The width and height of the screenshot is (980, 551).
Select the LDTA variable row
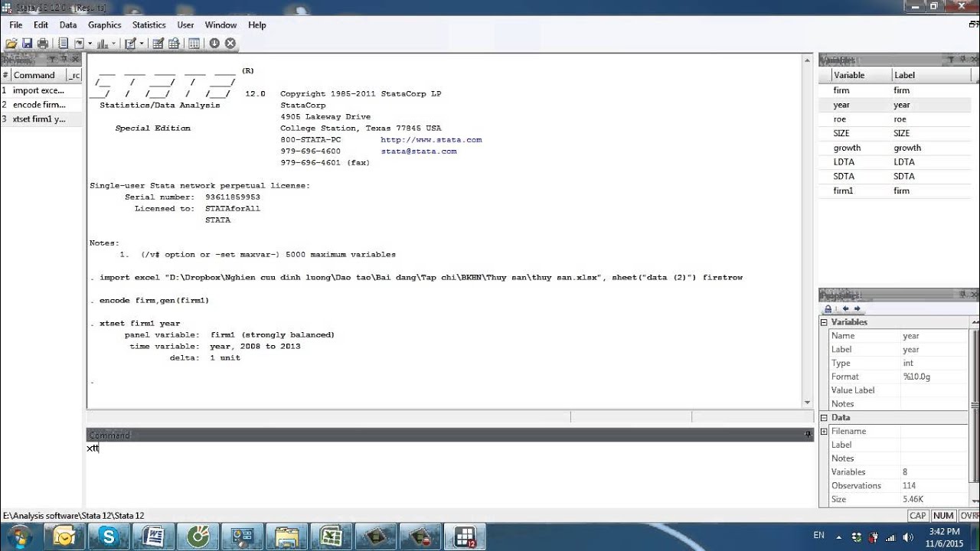point(895,162)
